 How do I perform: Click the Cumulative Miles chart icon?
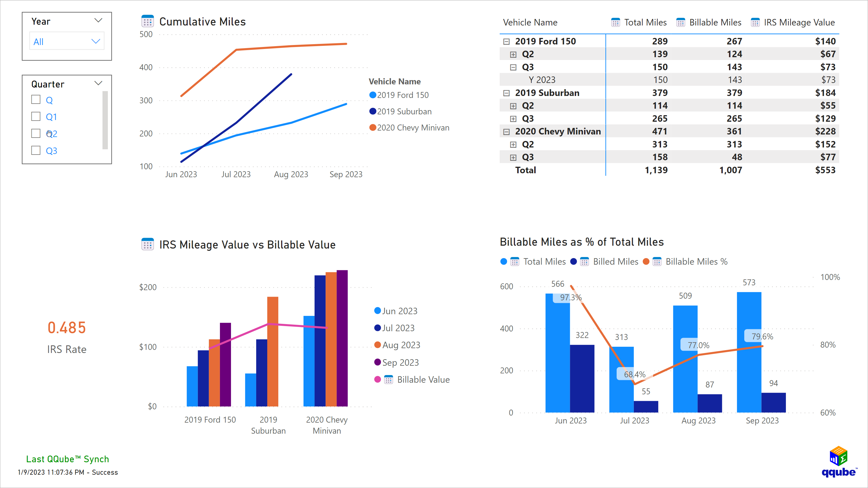[x=148, y=22]
